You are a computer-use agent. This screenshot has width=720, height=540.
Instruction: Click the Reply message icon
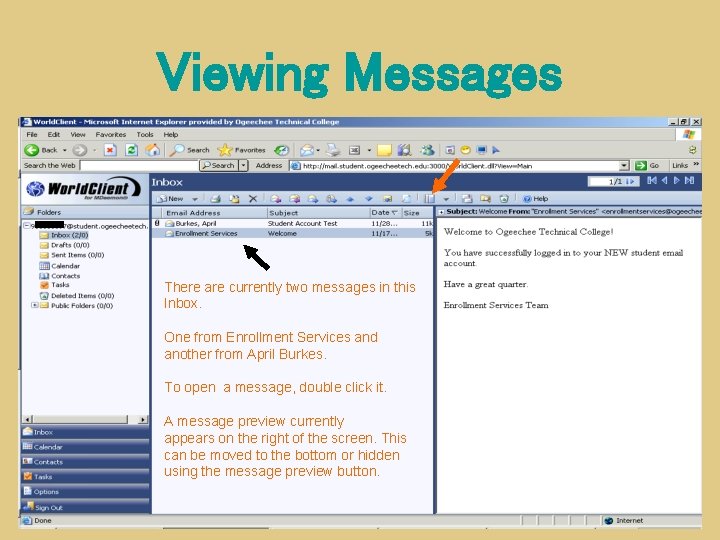click(276, 199)
